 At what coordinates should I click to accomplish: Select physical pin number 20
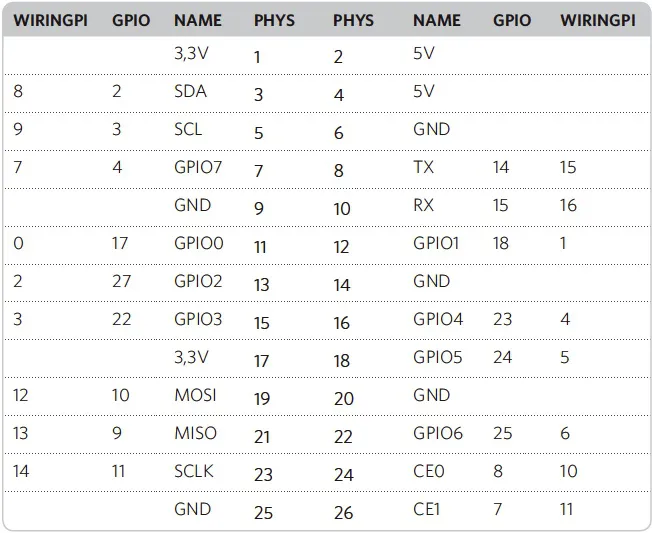point(344,399)
